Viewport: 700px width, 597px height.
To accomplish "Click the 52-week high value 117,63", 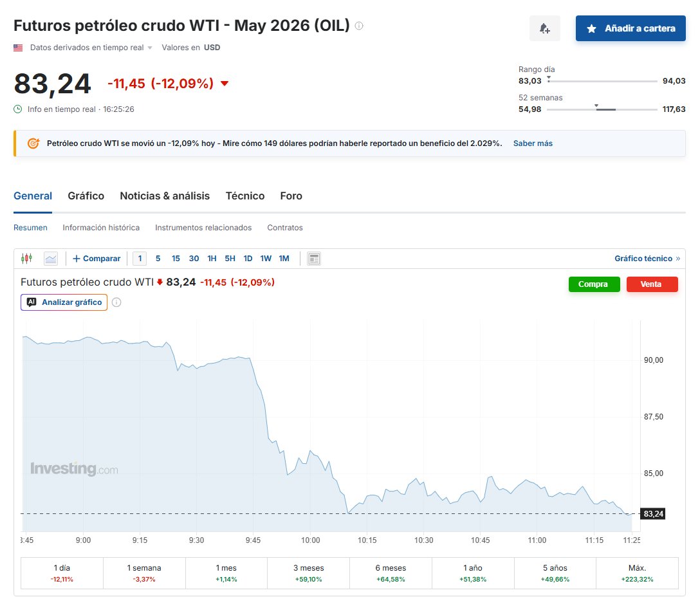I will [674, 109].
